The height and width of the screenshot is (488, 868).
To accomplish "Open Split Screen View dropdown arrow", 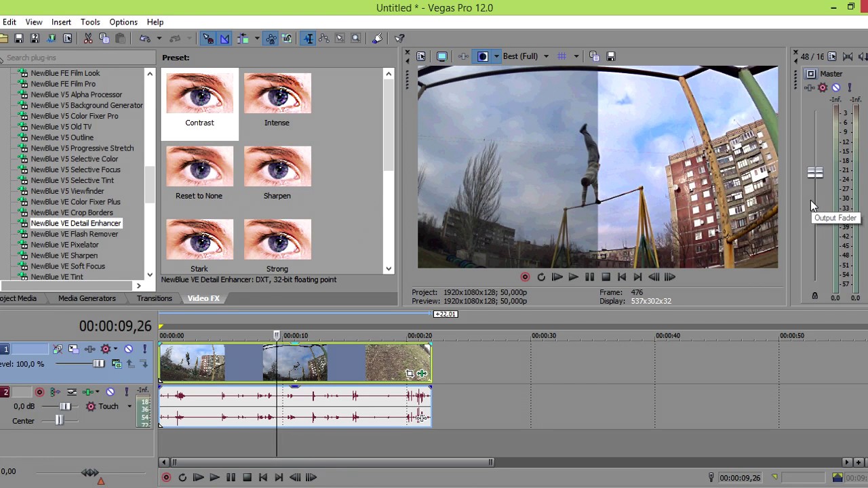I will [x=496, y=56].
